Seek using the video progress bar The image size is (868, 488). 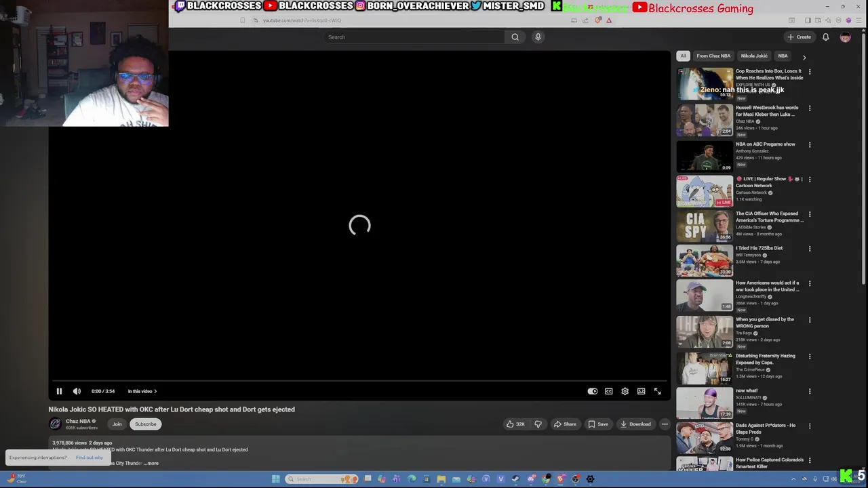[x=359, y=381]
